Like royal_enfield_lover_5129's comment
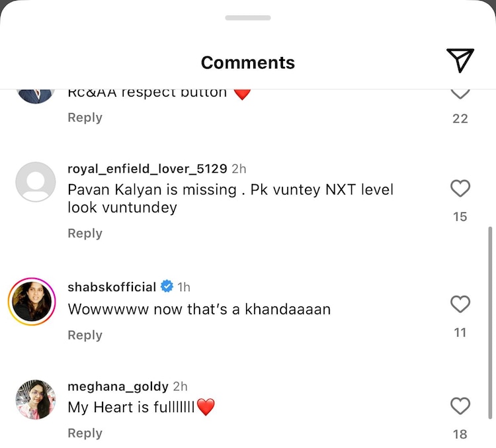Viewport: 496px width, 448px height. point(460,189)
